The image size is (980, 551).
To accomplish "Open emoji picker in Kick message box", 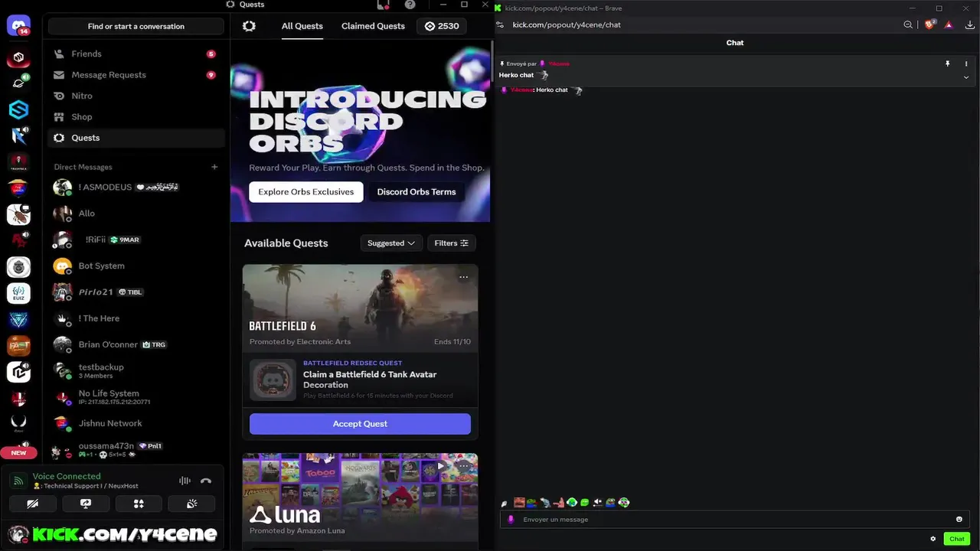I will [x=959, y=520].
